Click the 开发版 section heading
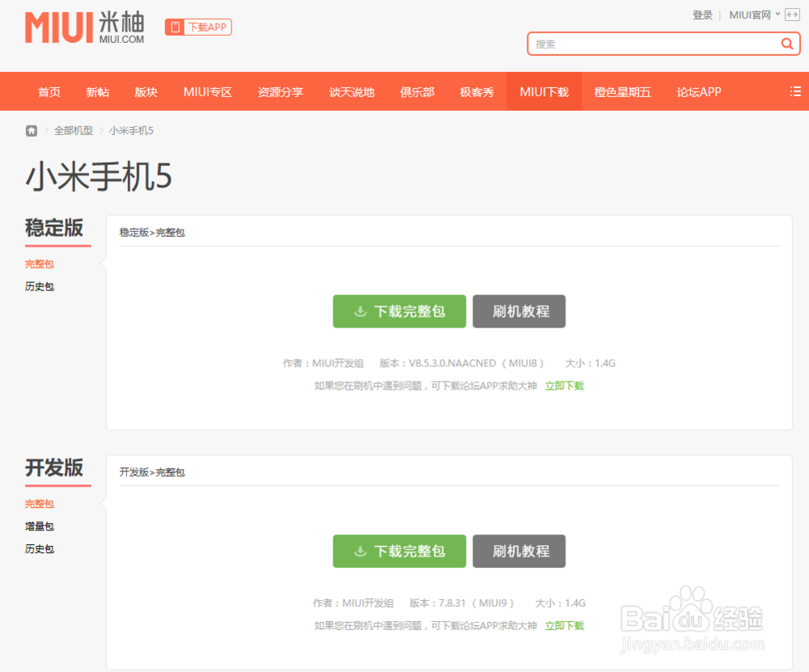The image size is (809, 672). pos(54,467)
